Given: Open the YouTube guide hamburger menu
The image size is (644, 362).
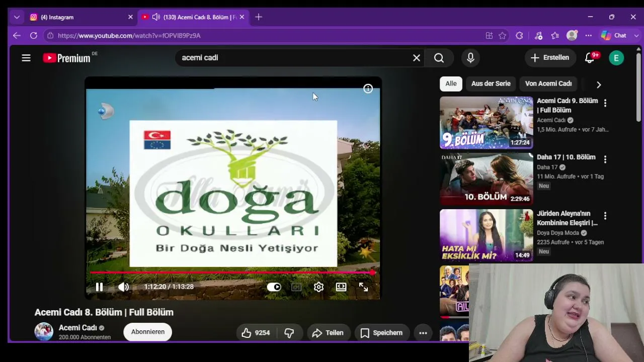Looking at the screenshot, I should pyautogui.click(x=26, y=58).
